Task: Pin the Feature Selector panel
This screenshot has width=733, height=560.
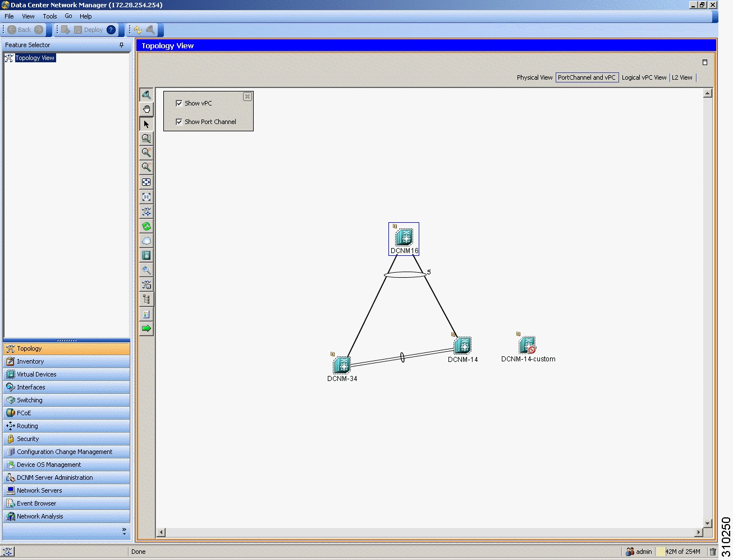Action: [x=122, y=45]
